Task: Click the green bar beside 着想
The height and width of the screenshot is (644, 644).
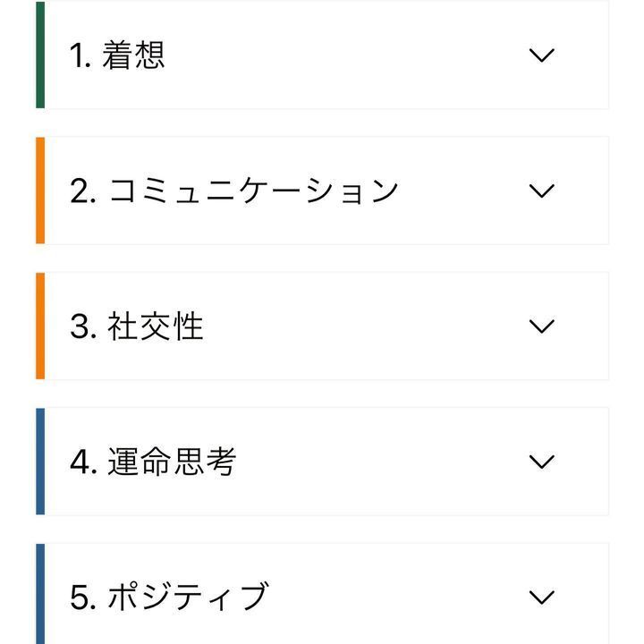Action: [x=40, y=55]
